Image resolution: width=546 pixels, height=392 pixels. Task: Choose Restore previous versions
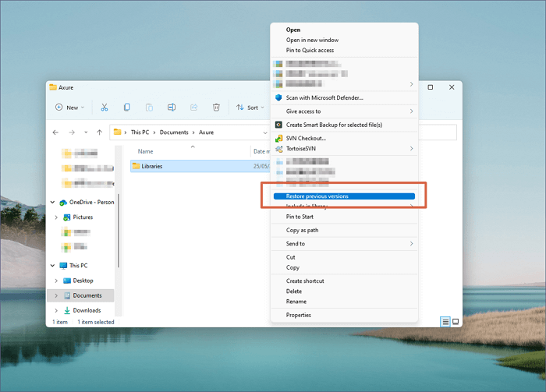click(x=344, y=196)
